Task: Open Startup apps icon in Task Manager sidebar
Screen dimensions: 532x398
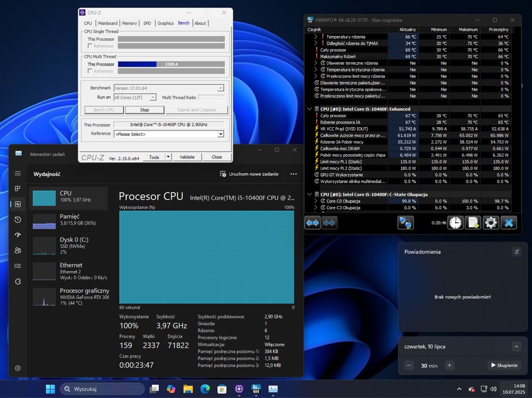Action: point(18,235)
